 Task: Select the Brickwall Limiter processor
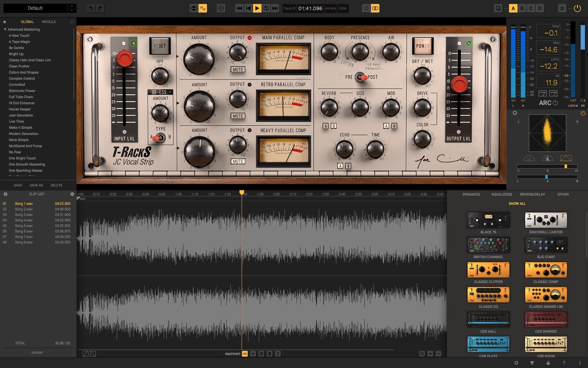pos(545,220)
